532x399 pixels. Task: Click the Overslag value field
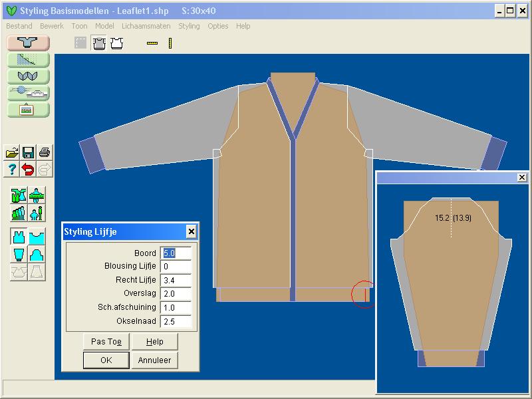(x=176, y=294)
